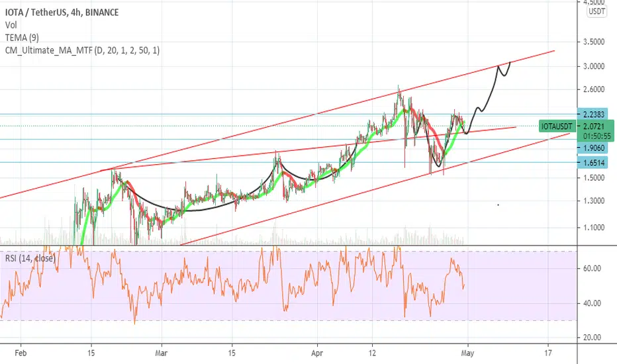
Task: Select the RSI (14, close) legend
Action: 30,258
